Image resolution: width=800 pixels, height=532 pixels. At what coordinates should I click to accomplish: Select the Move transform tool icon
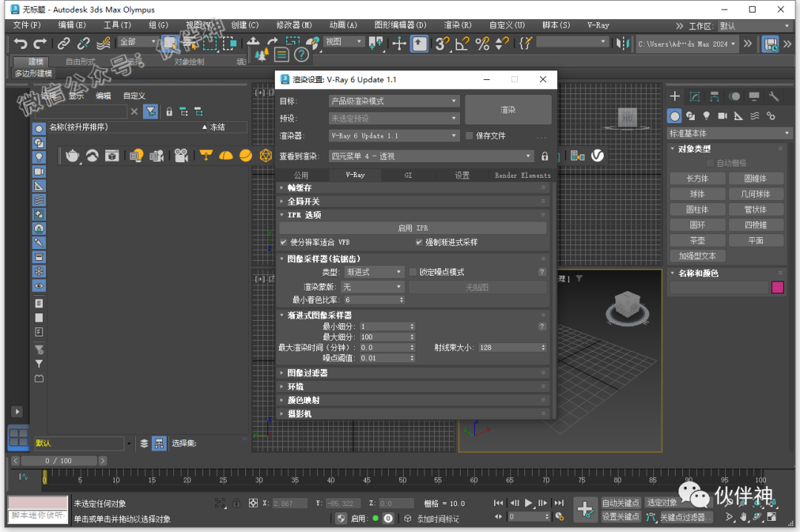[399, 44]
